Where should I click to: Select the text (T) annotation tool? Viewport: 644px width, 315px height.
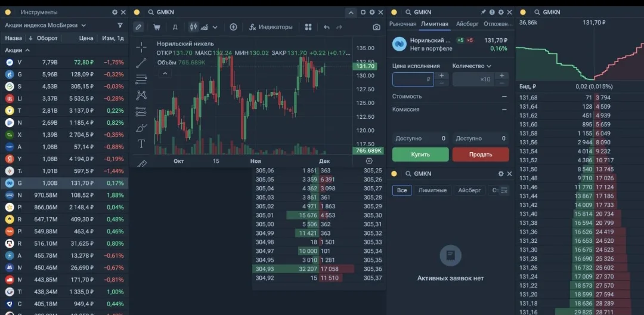coord(141,144)
